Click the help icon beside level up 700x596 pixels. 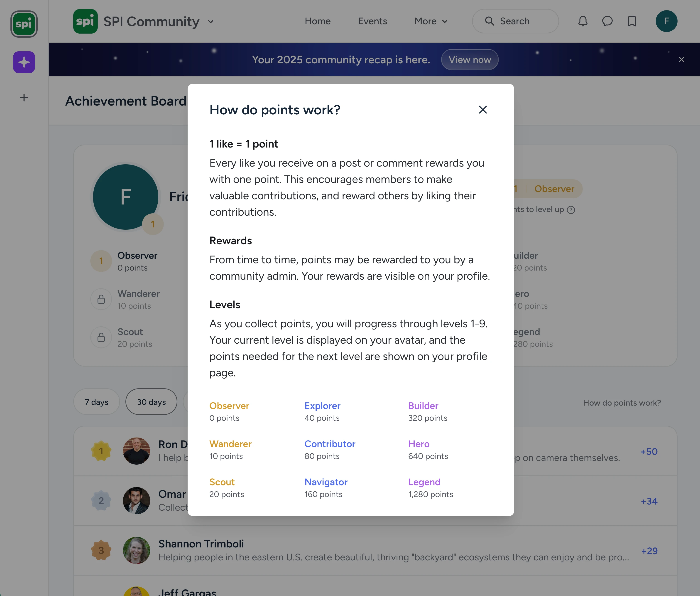coord(571,210)
